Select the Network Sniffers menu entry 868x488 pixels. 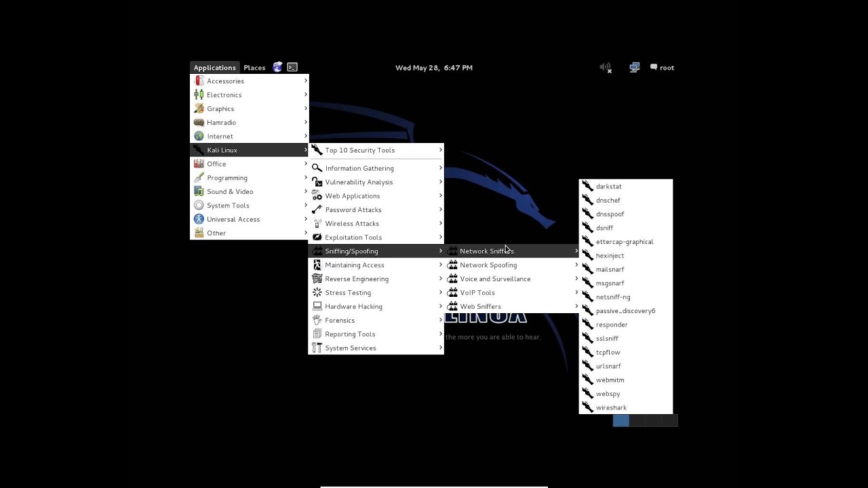point(512,251)
